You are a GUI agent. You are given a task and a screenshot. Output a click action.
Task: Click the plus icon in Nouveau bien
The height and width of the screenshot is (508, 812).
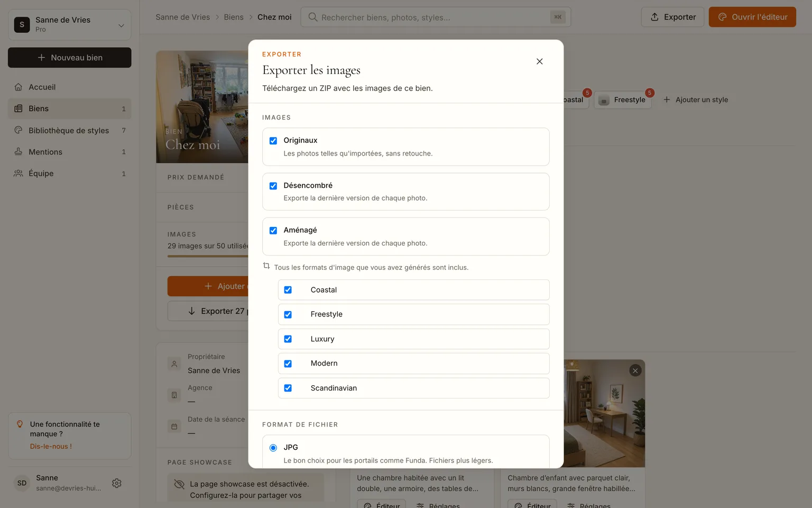point(41,58)
